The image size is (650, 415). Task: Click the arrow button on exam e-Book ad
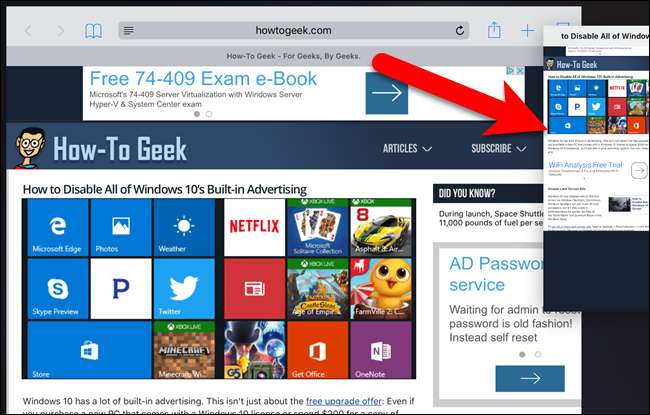[x=387, y=93]
